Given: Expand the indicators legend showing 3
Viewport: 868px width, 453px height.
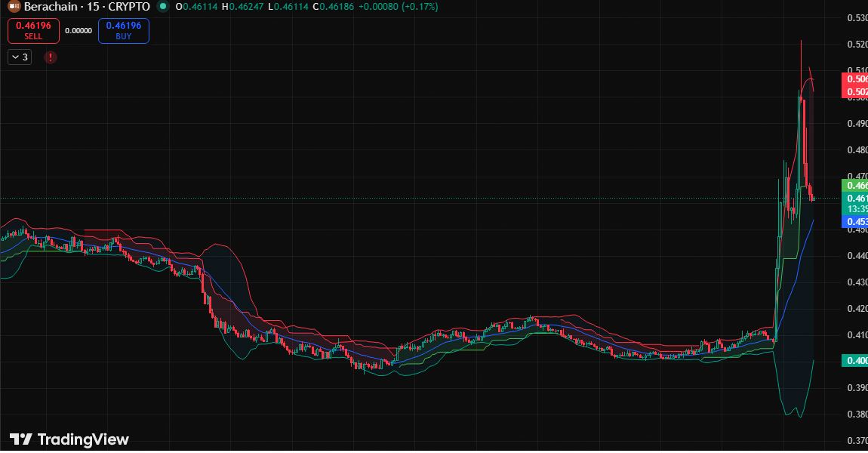Looking at the screenshot, I should pos(20,57).
